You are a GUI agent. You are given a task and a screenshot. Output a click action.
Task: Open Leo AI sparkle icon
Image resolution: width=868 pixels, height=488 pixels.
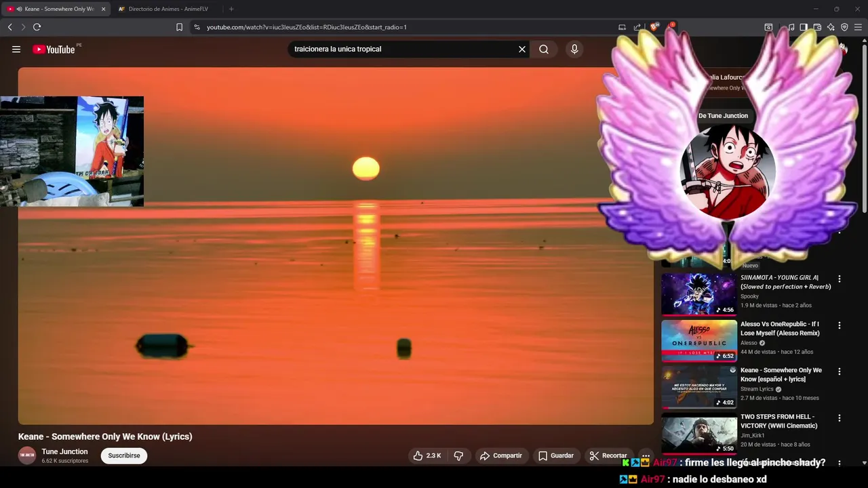coord(831,27)
